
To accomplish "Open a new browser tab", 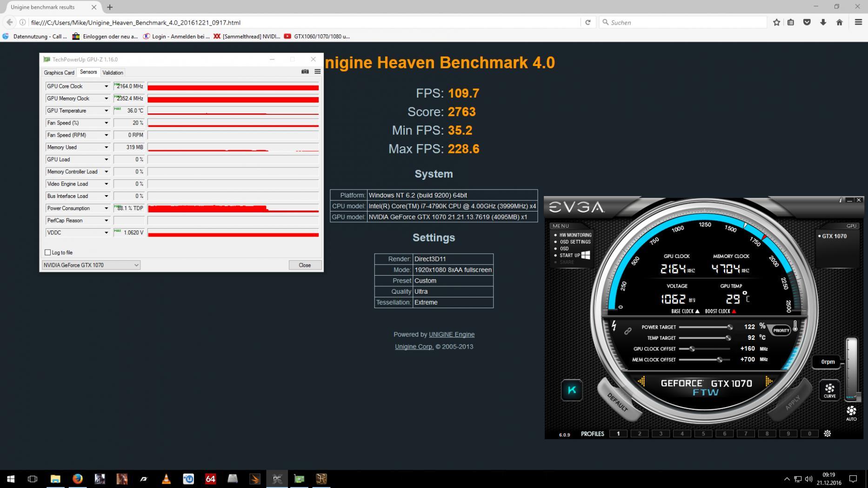I will [110, 7].
